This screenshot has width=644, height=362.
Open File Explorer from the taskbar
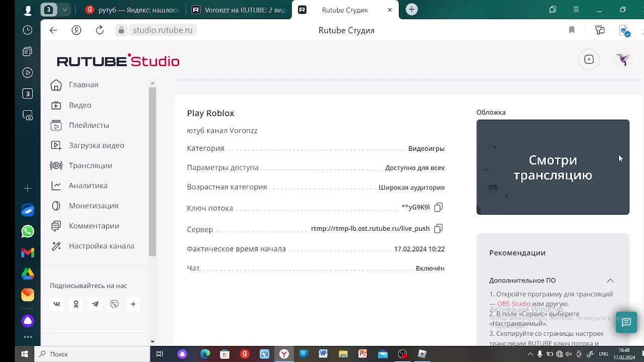pos(343,354)
